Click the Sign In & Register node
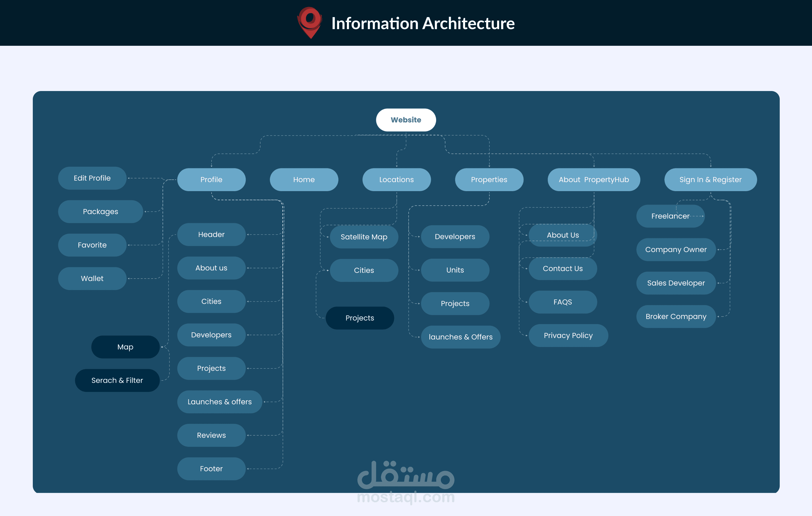 tap(710, 180)
